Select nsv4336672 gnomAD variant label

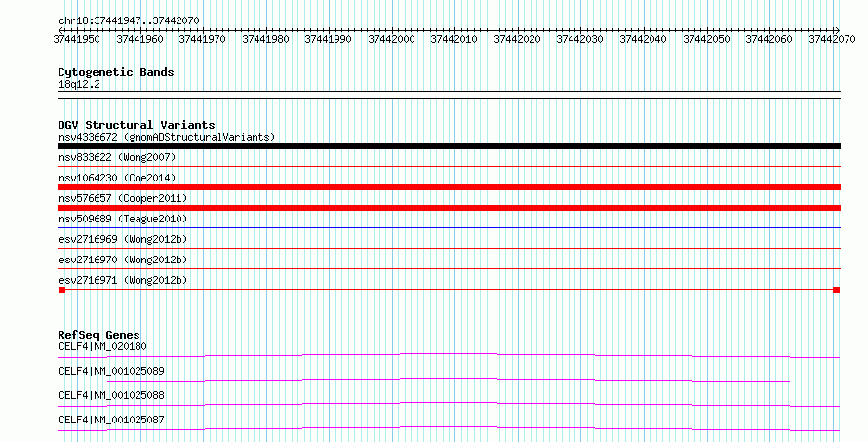[167, 137]
